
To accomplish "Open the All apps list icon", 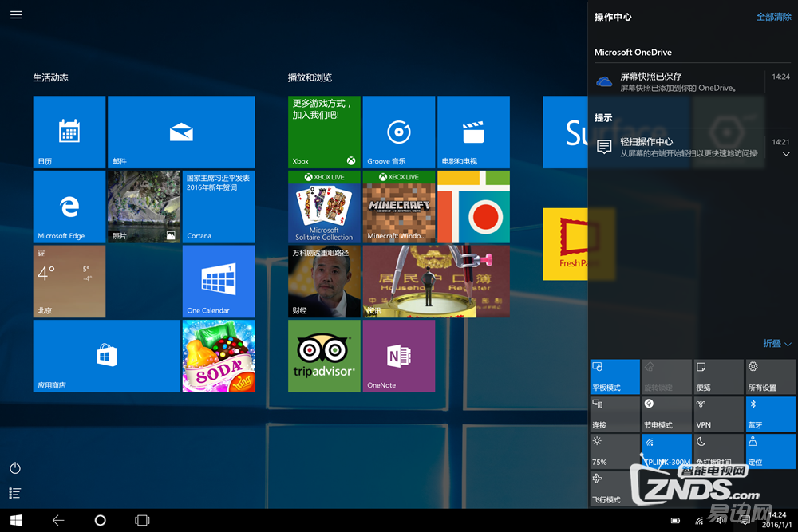I will 15,493.
